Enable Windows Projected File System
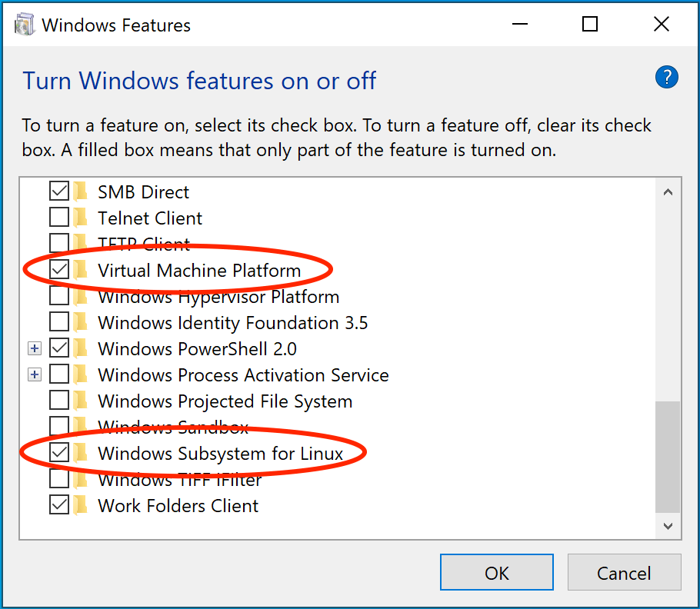This screenshot has width=700, height=609. point(59,401)
